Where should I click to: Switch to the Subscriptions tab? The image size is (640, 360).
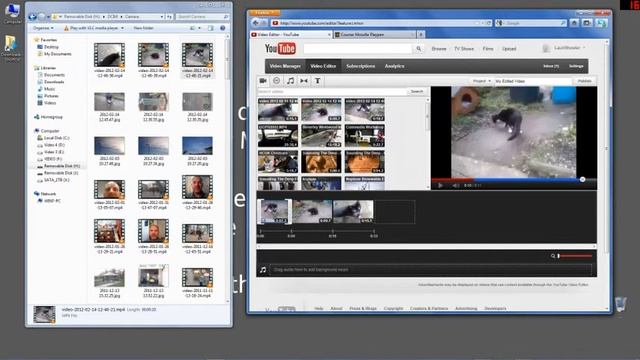pyautogui.click(x=360, y=66)
